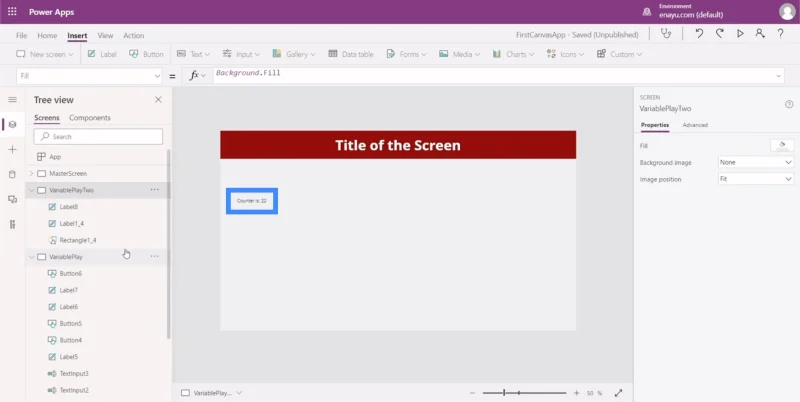The image size is (800, 402).
Task: Select the Counter label on canvas
Action: point(252,200)
